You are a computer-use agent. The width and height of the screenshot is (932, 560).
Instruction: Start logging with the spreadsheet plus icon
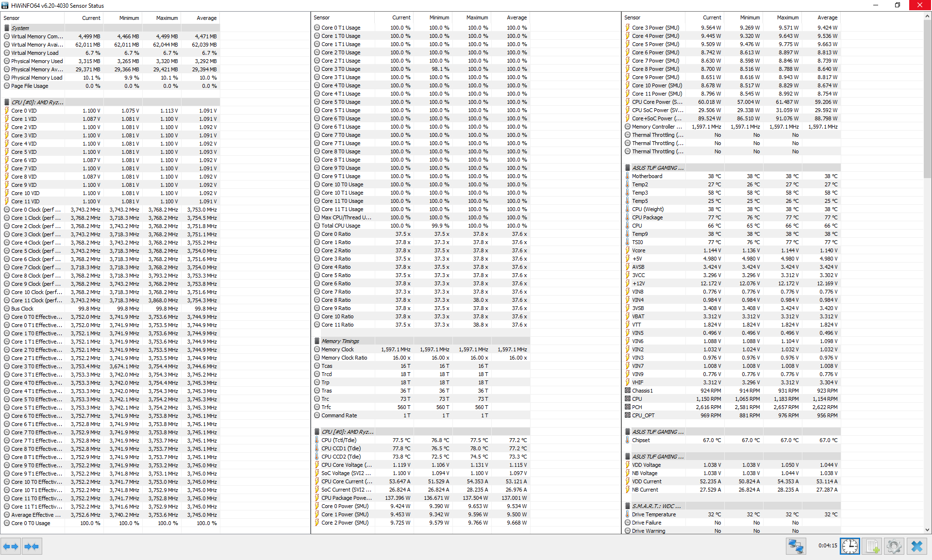(872, 546)
